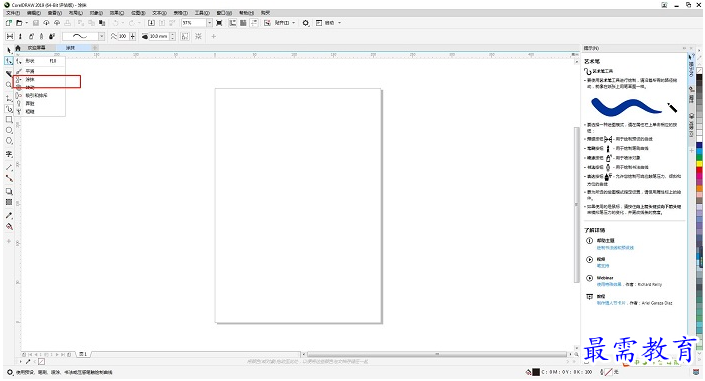
Task: Open the File (文件) menu
Action: pyautogui.click(x=13, y=13)
